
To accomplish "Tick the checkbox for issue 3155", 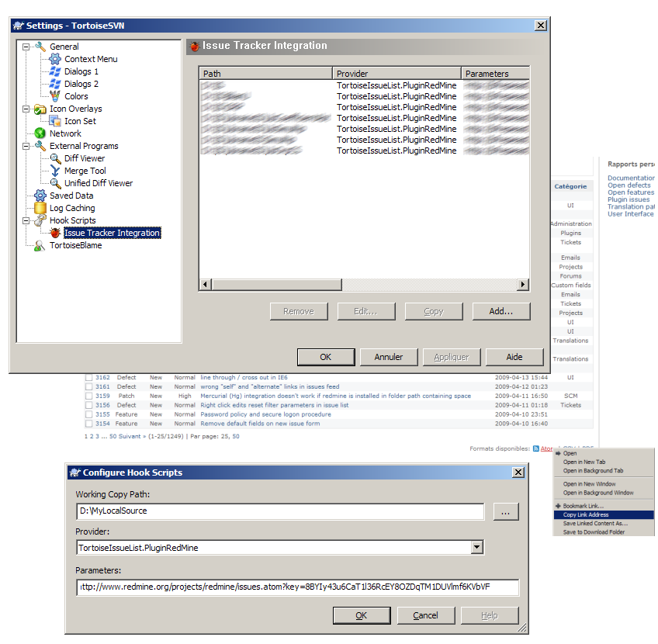I will pyautogui.click(x=88, y=414).
